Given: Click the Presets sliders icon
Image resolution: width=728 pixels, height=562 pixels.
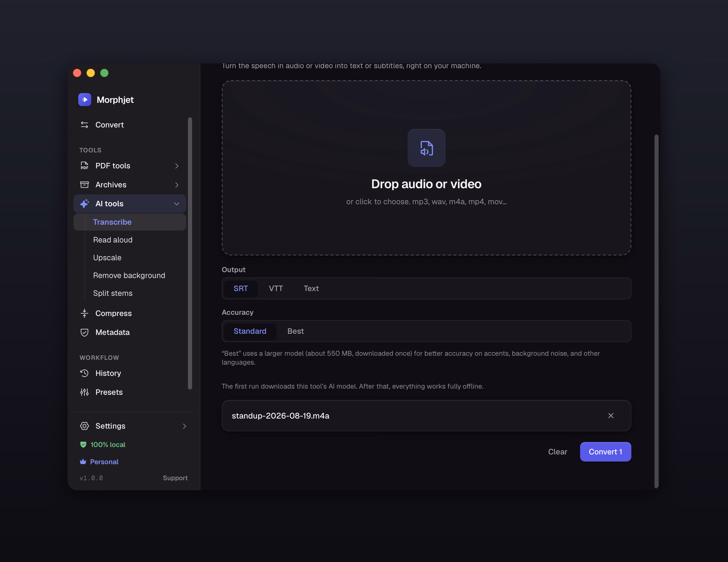Looking at the screenshot, I should (x=84, y=392).
